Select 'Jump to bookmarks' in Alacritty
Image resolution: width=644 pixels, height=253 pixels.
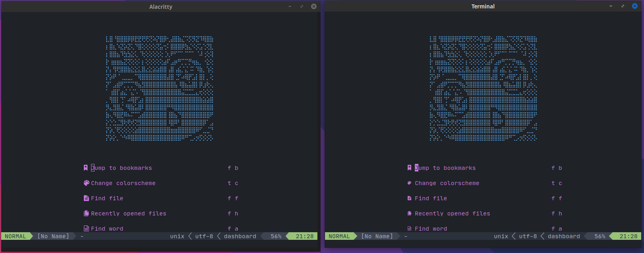(x=121, y=168)
